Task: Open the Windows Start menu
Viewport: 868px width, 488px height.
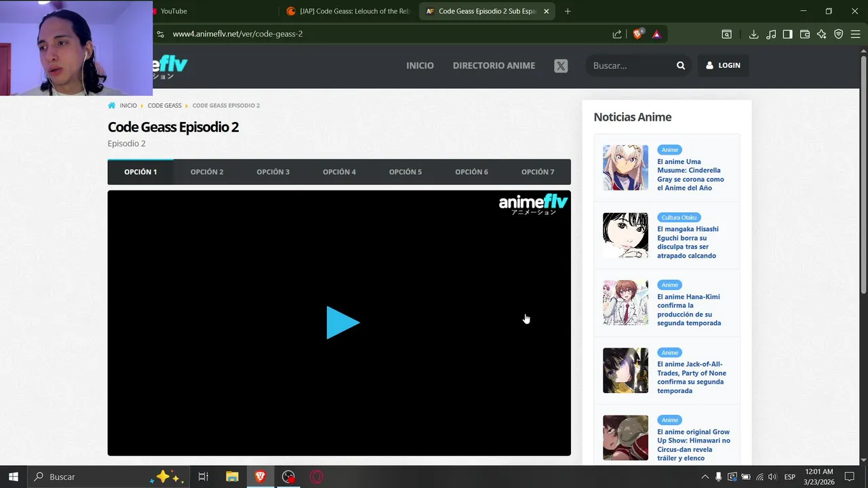Action: tap(13, 476)
